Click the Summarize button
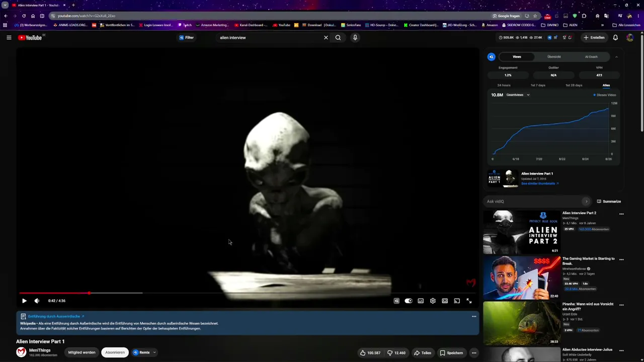Screen dimensions: 644x362 (x=609, y=202)
